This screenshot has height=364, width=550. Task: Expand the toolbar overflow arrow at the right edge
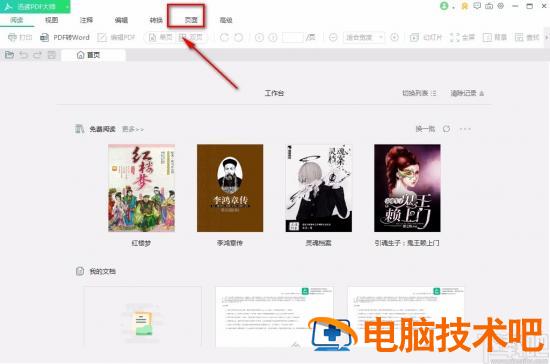click(546, 37)
